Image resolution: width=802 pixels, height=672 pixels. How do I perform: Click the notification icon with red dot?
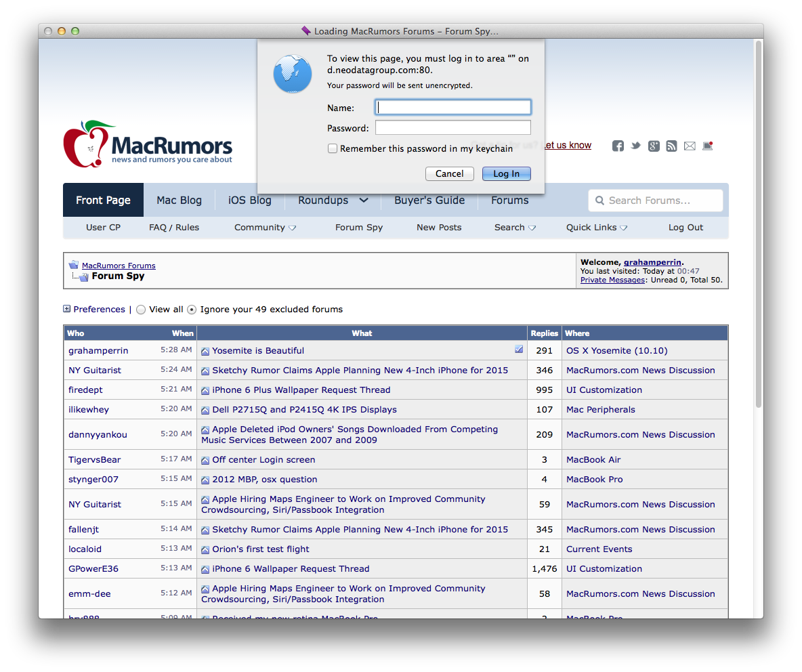pyautogui.click(x=708, y=146)
